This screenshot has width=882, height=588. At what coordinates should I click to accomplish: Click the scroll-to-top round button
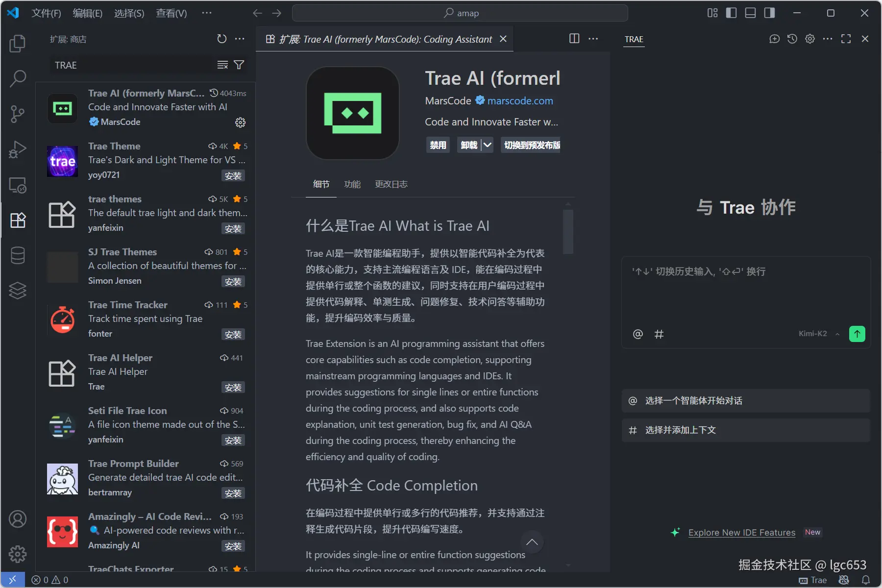coord(532,542)
